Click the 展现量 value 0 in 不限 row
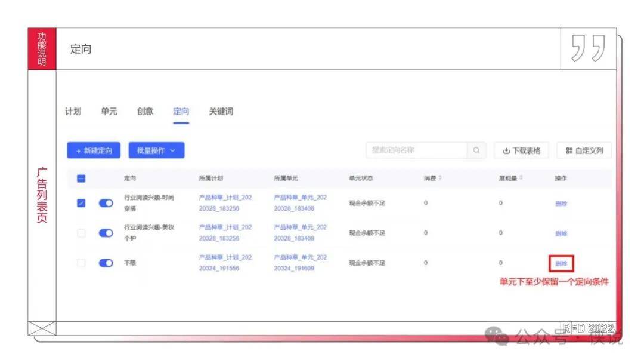 click(501, 263)
